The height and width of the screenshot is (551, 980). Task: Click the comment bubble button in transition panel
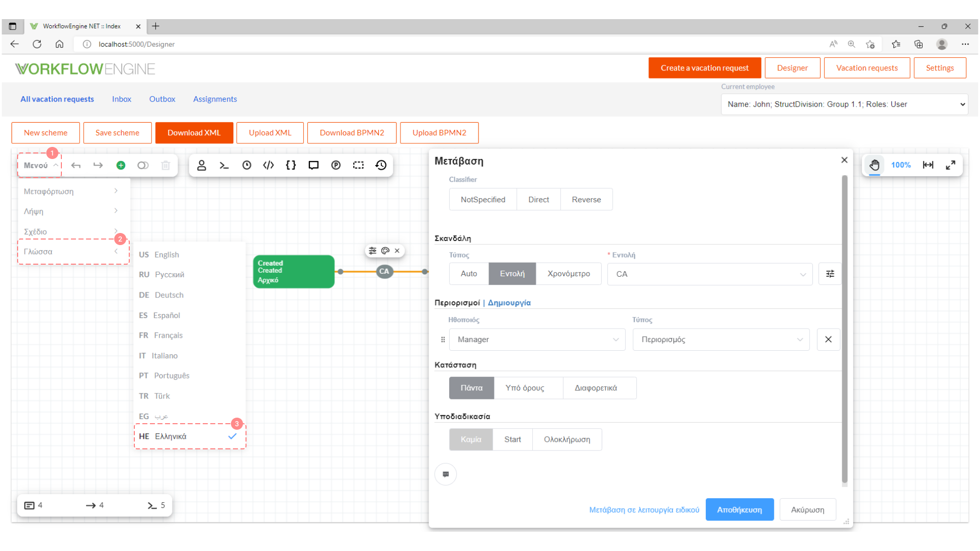(x=446, y=474)
